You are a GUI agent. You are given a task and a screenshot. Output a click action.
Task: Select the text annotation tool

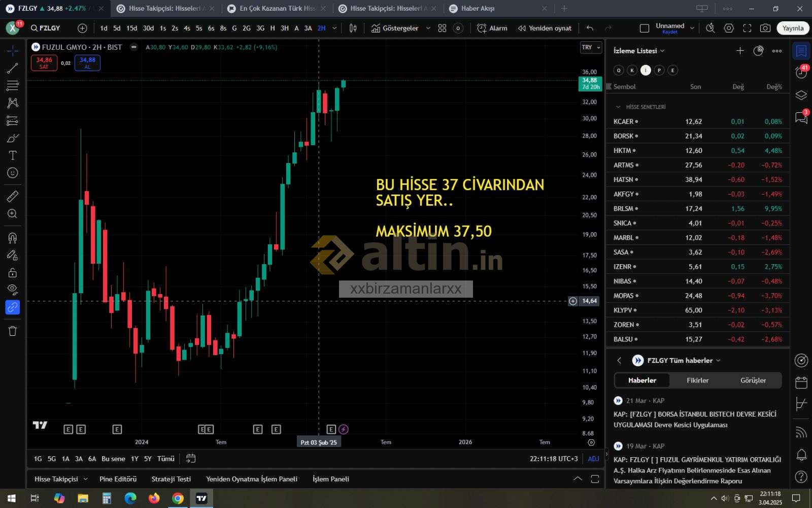(13, 155)
